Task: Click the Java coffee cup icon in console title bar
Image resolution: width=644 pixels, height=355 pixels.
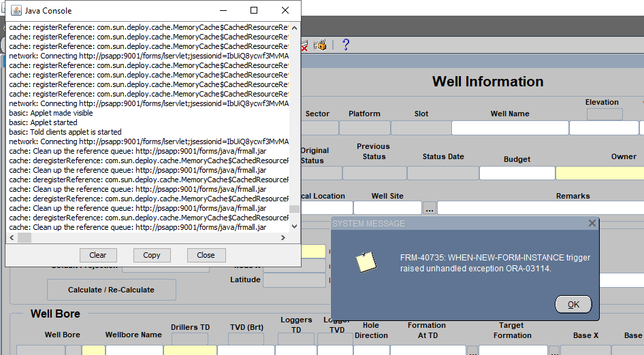Action: point(16,11)
